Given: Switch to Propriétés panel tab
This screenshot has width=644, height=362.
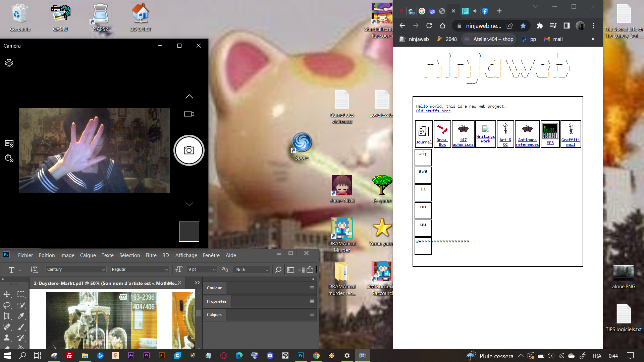Looking at the screenshot, I should tap(217, 301).
